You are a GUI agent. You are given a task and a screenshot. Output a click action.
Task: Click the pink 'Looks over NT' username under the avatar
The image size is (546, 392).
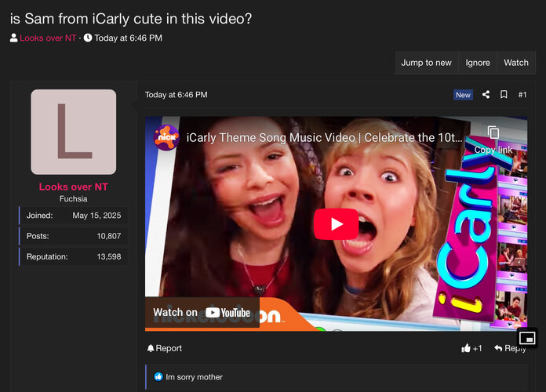point(74,187)
